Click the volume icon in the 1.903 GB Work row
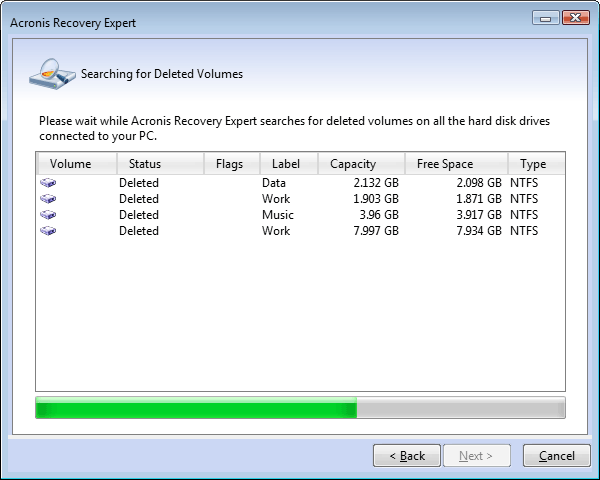Screen dimensions: 600x480 pyautogui.click(x=48, y=199)
